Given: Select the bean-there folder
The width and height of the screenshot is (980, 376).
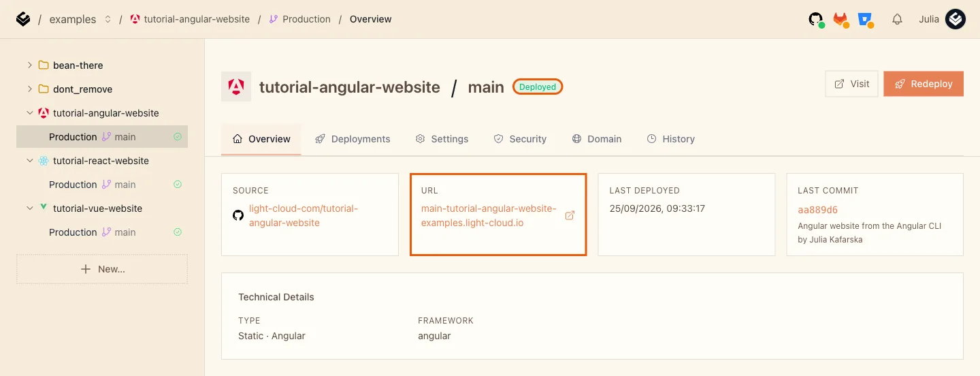Looking at the screenshot, I should point(71,65).
